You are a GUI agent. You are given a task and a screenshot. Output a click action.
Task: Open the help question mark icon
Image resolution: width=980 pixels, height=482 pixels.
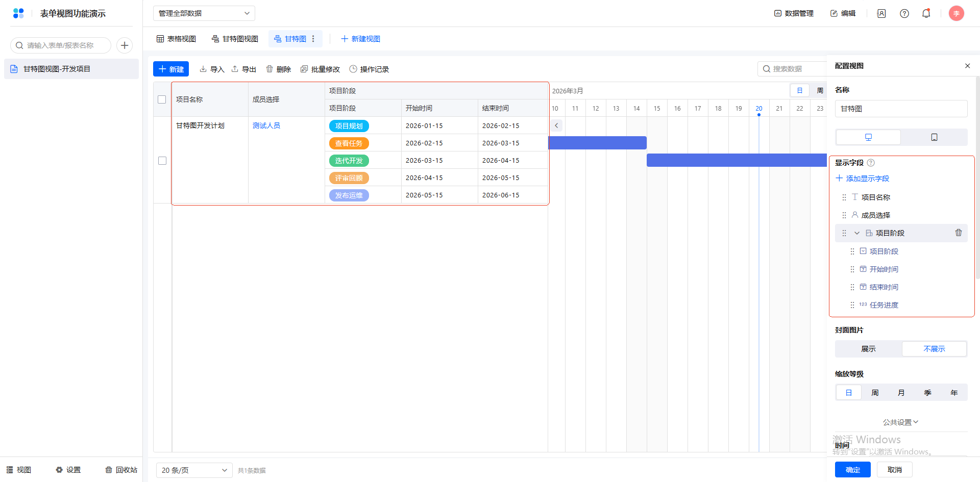tap(904, 14)
